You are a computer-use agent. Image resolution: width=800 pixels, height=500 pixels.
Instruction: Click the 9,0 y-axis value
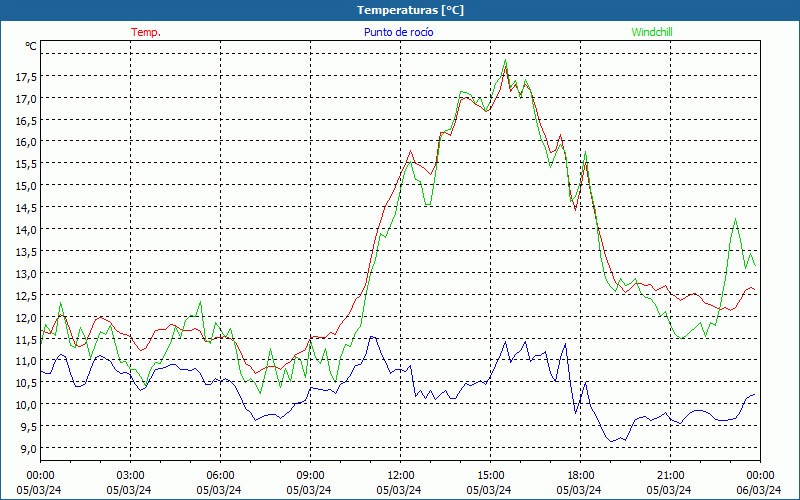pos(29,448)
